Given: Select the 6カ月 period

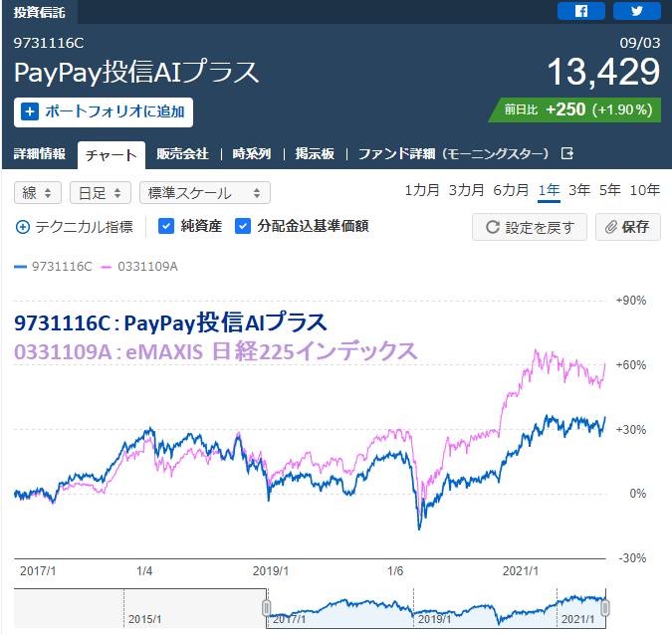Looking at the screenshot, I should point(511,190).
